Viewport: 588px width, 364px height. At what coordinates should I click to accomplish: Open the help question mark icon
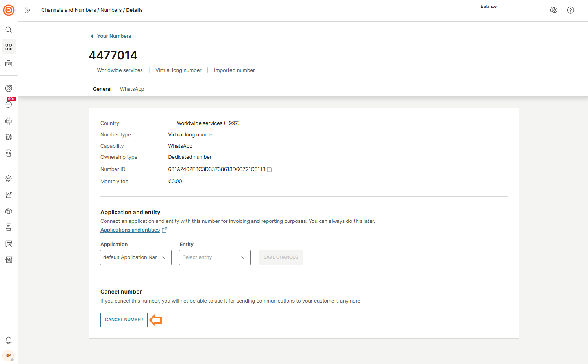point(570,10)
